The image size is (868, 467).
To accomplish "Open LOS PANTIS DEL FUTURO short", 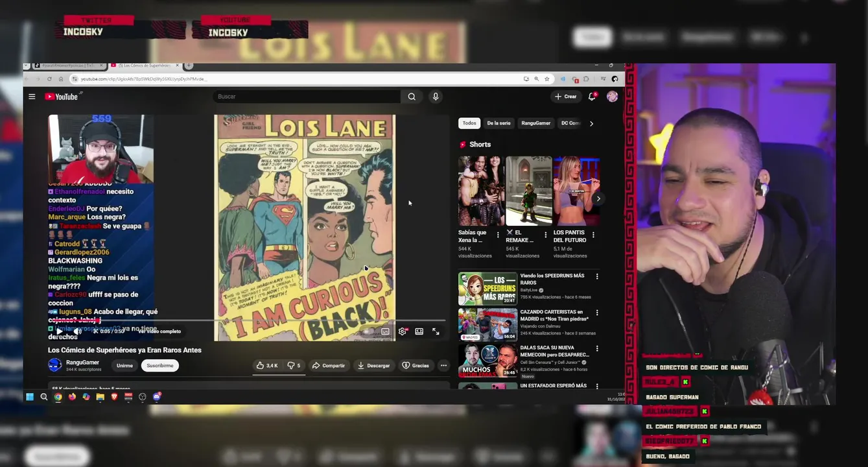I will tap(576, 191).
